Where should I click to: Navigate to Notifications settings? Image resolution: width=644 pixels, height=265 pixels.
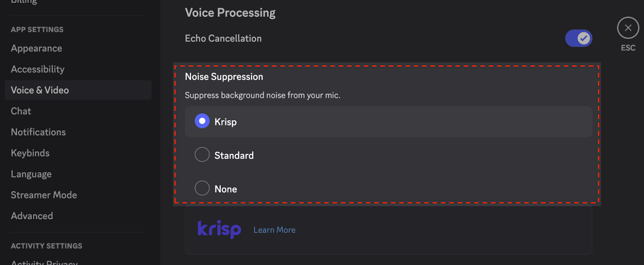pyautogui.click(x=38, y=132)
